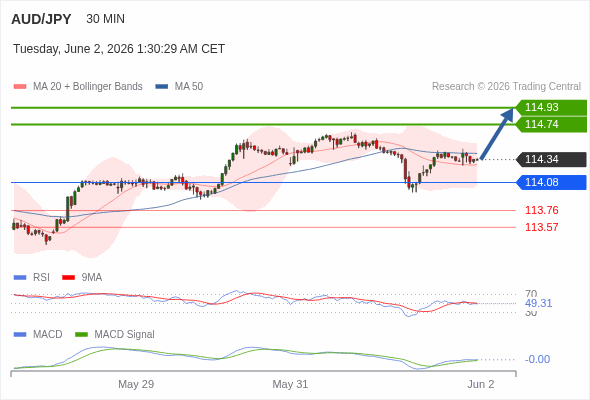Select the RSI legend marker
Viewport: 590px width, 400px height.
click(20, 278)
